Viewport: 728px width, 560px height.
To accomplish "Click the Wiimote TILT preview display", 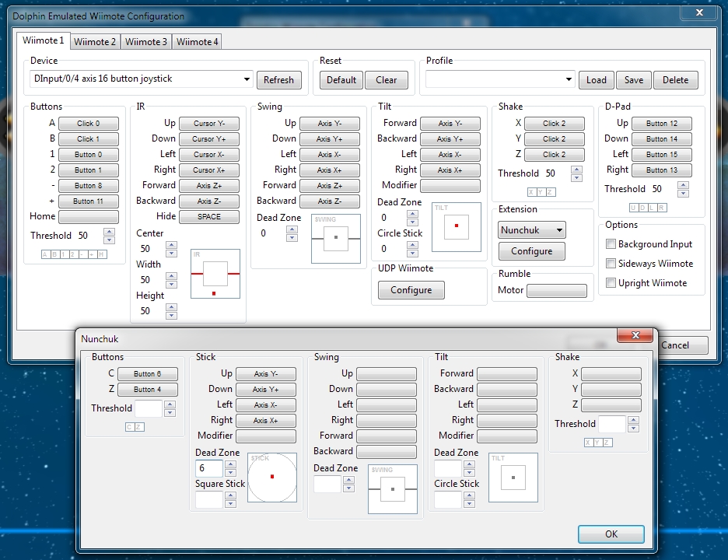I will click(x=457, y=226).
